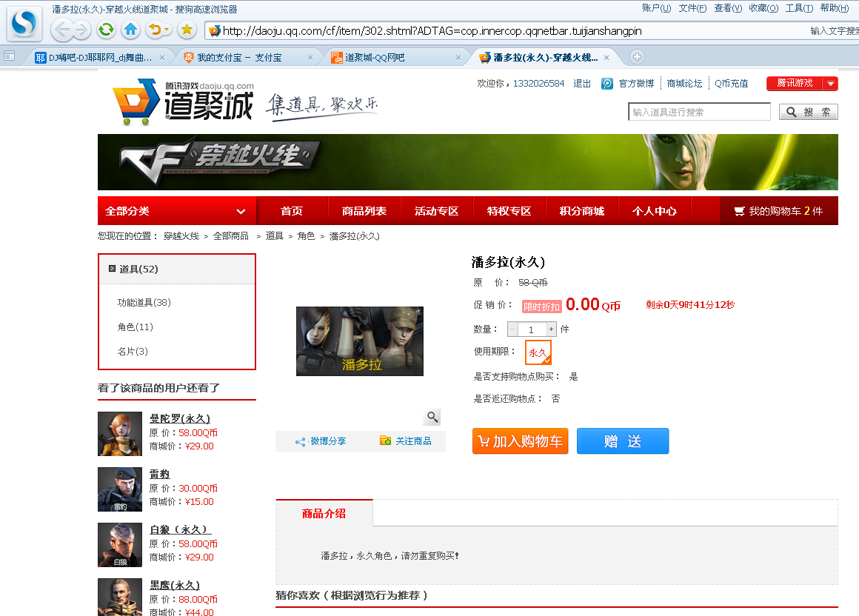This screenshot has width=859, height=616.
Task: Click the 腾讯游戏 red button
Action: coord(795,83)
